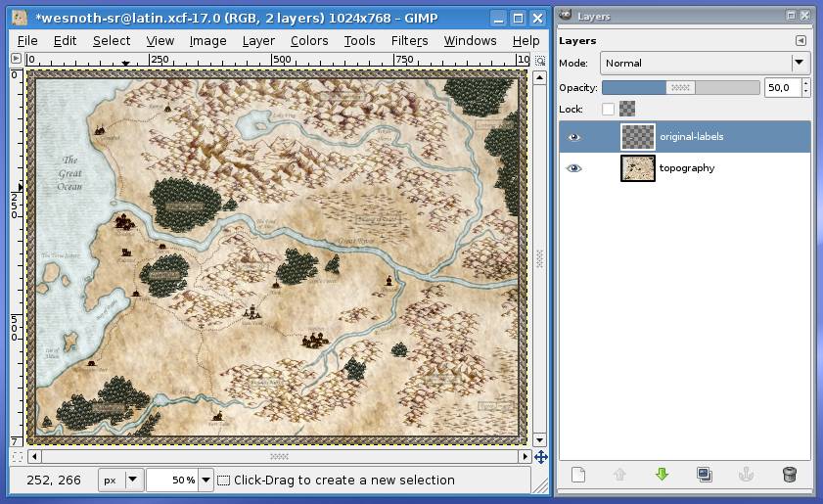Viewport: 823px width, 504px height.
Task: Click zoom-on-resize icon at ruler corner
Action: coord(540,61)
